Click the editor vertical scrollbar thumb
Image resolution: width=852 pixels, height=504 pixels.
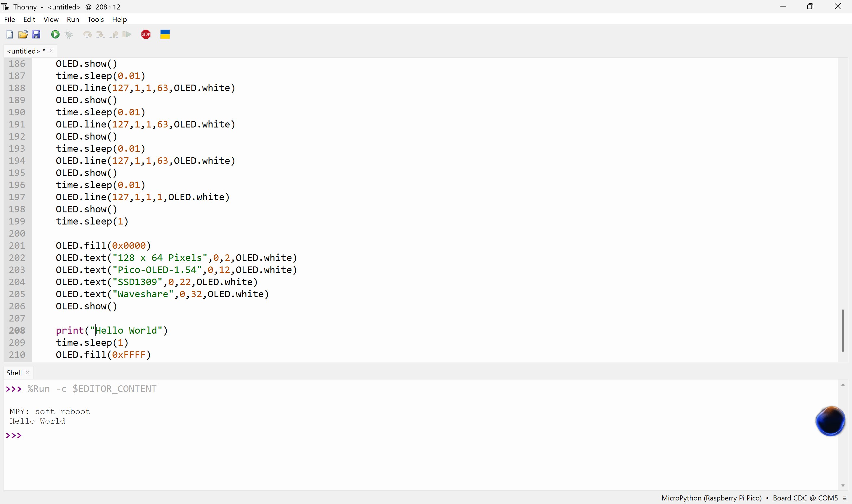(x=843, y=330)
